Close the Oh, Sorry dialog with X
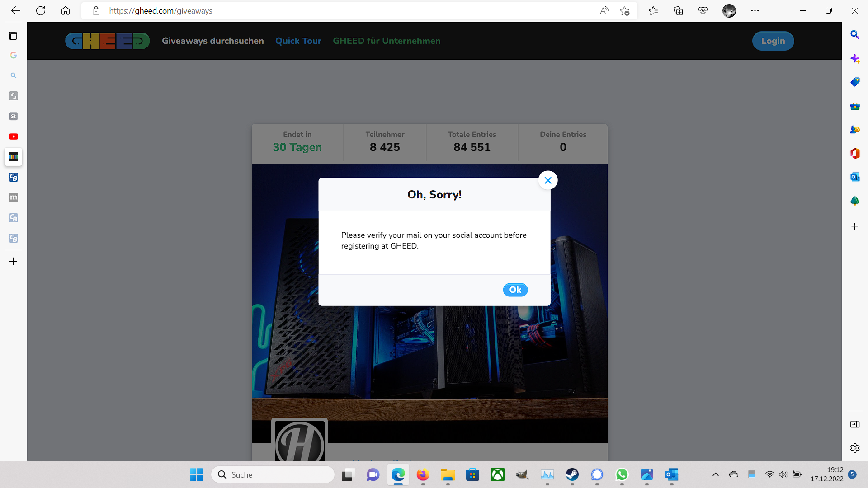This screenshot has height=488, width=868. 548,180
